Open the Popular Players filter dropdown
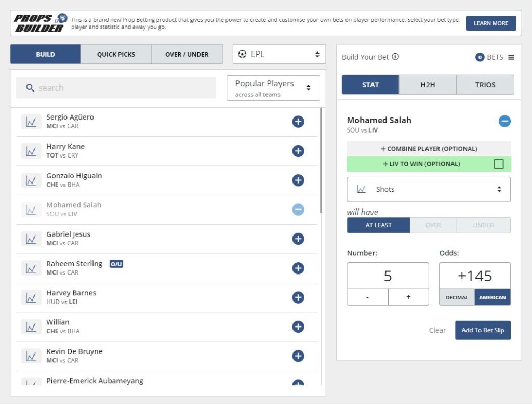 click(x=273, y=88)
